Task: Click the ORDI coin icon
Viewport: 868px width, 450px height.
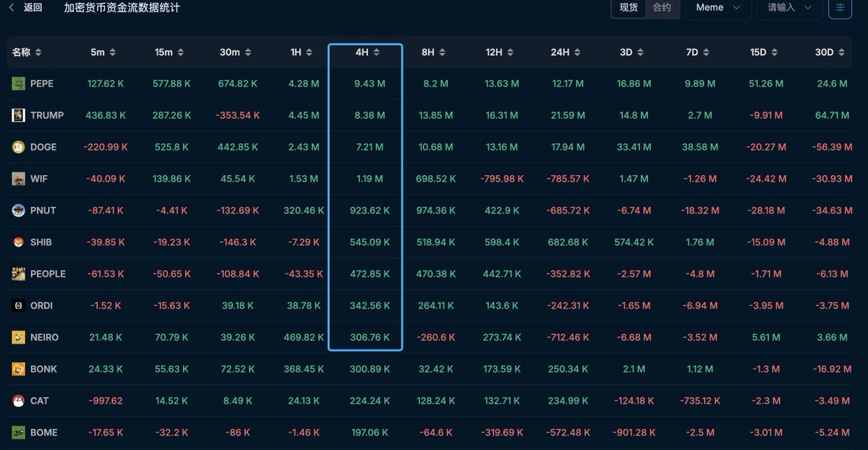Action: click(x=19, y=306)
